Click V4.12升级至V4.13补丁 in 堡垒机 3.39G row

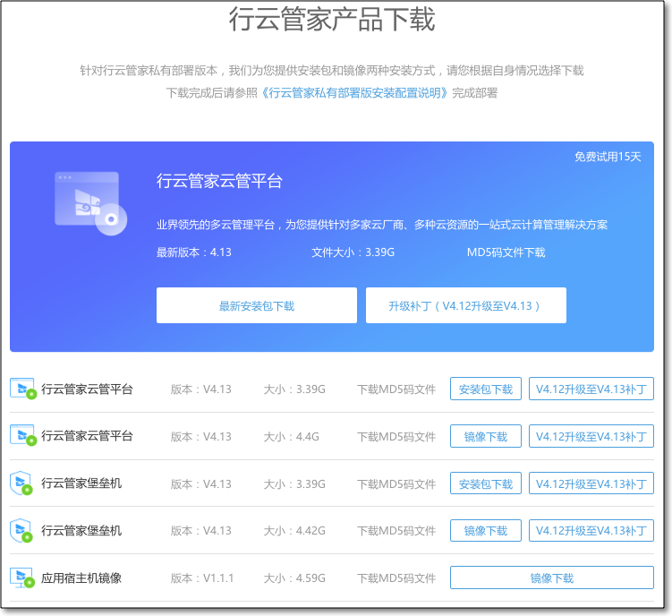[x=591, y=483]
